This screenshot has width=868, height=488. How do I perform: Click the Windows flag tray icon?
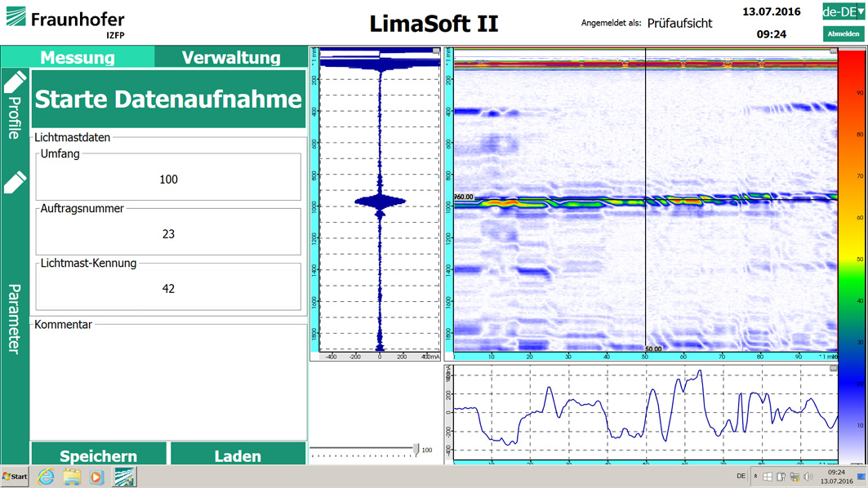(x=768, y=477)
